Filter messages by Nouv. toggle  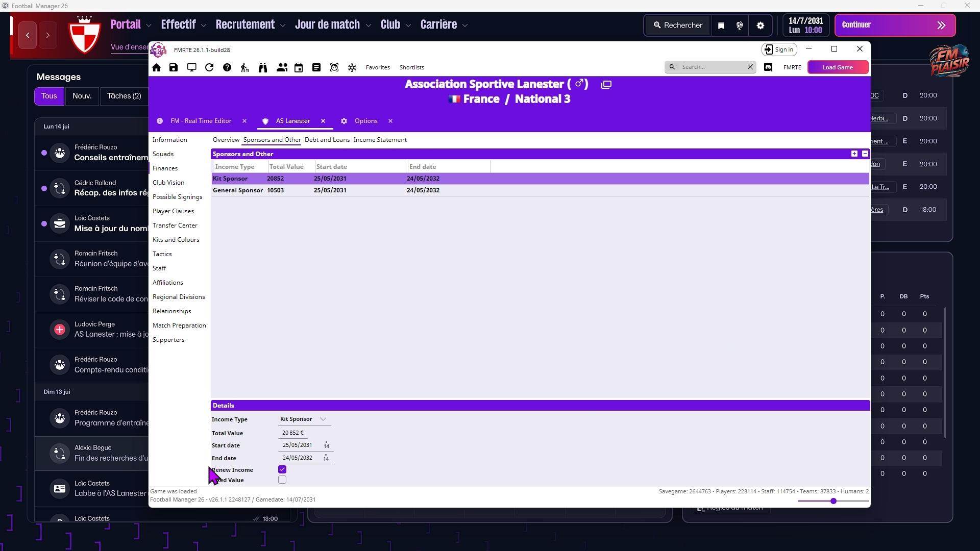pyautogui.click(x=82, y=96)
